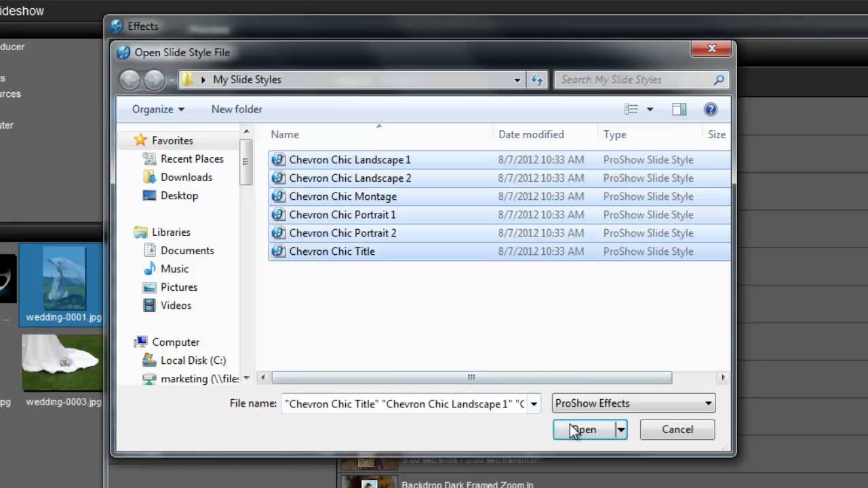Click the refresh button beside address bar
The width and height of the screenshot is (868, 488).
537,79
